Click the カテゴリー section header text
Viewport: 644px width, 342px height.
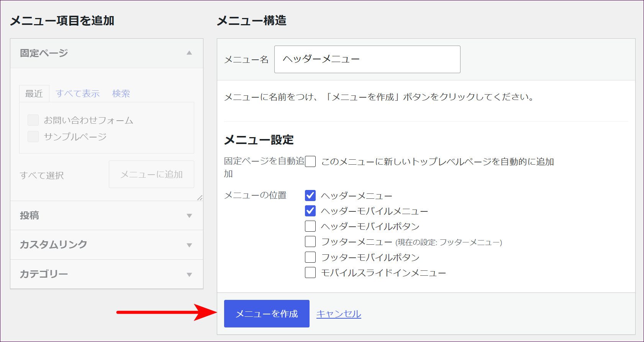tap(44, 274)
